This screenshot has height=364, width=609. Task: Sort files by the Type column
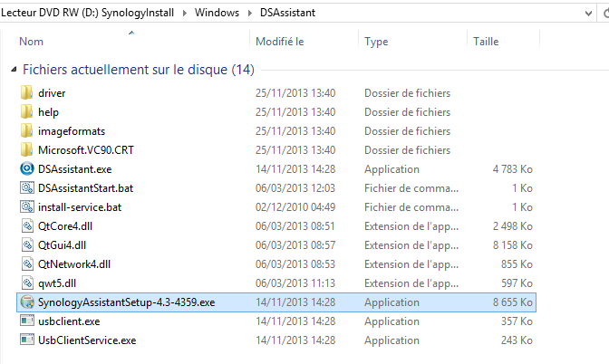(x=376, y=42)
